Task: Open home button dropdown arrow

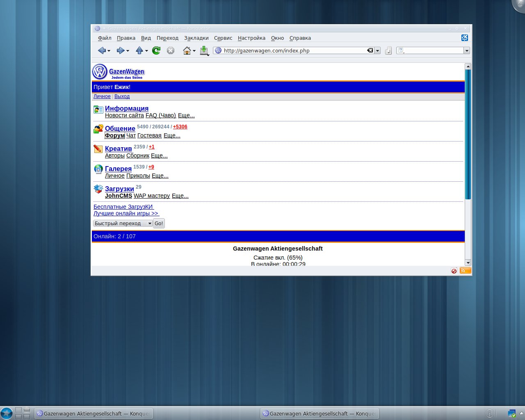Action: [194, 51]
